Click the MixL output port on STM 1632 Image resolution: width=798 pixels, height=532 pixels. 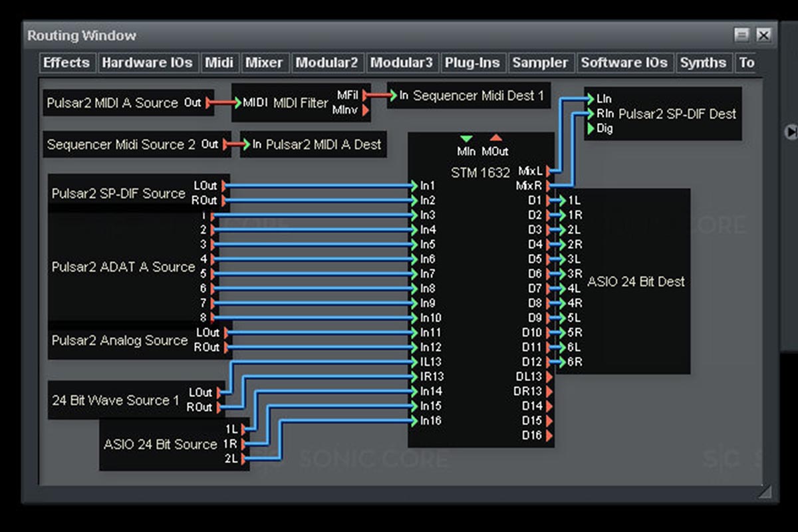pyautogui.click(x=549, y=172)
